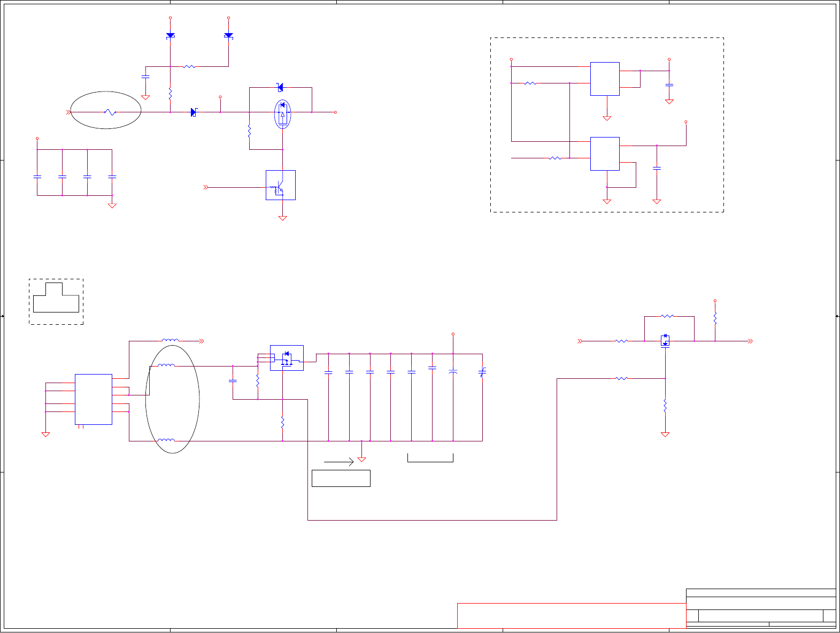The image size is (840, 633).
Task: Click the lower blue IC block in dashed region
Action: click(x=605, y=154)
